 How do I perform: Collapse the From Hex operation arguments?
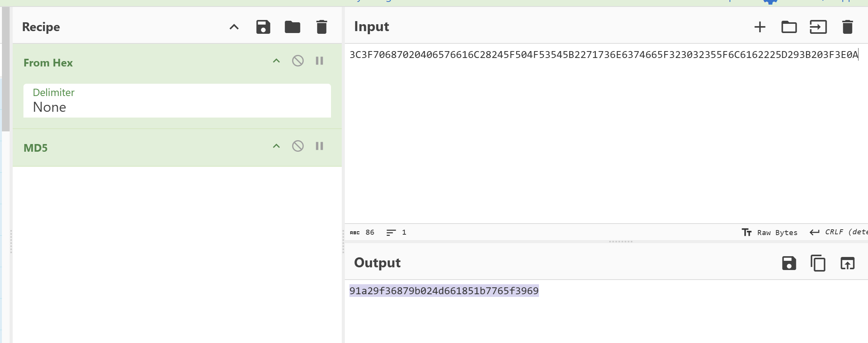click(x=276, y=61)
